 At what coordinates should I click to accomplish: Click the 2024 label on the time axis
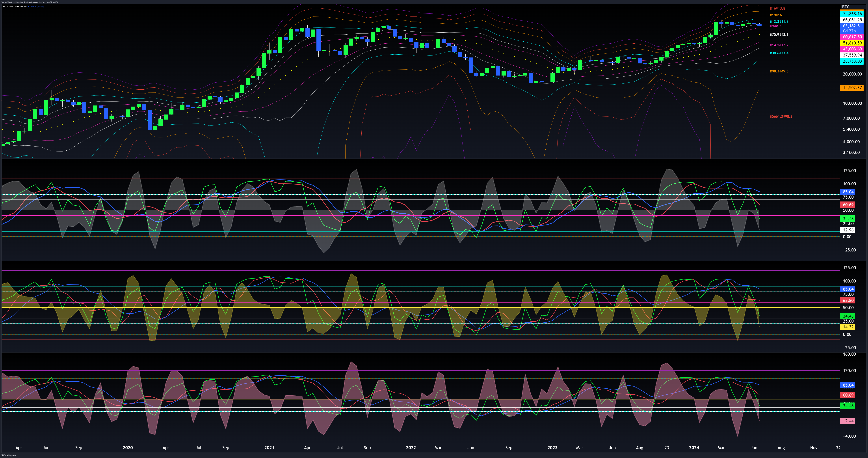pyautogui.click(x=694, y=448)
